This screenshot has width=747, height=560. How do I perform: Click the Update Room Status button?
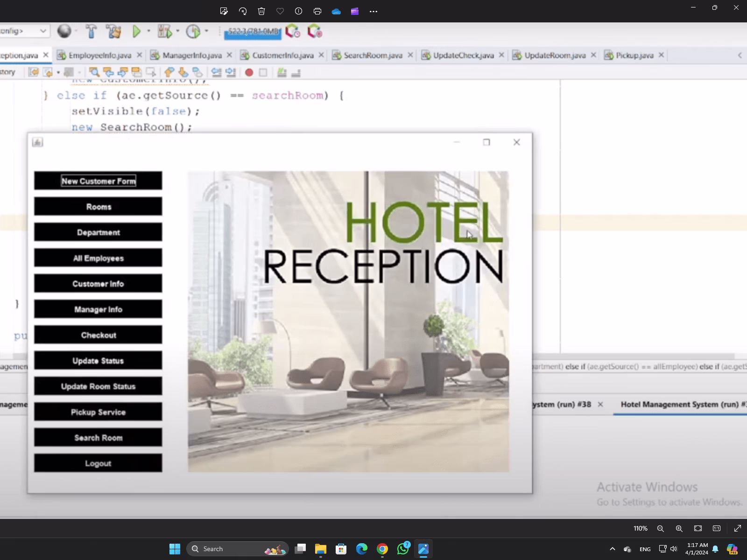point(98,386)
